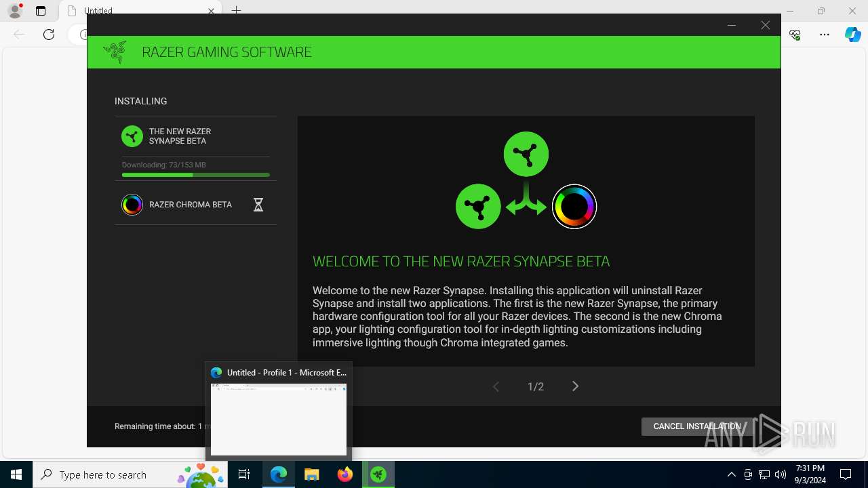Open File Explorer from the taskbar
The width and height of the screenshot is (868, 488).
[311, 474]
